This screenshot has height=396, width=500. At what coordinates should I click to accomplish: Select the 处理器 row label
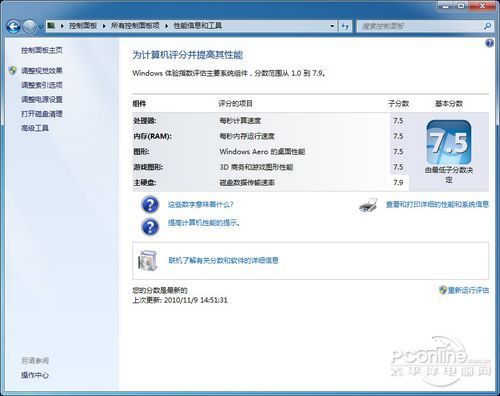click(145, 121)
